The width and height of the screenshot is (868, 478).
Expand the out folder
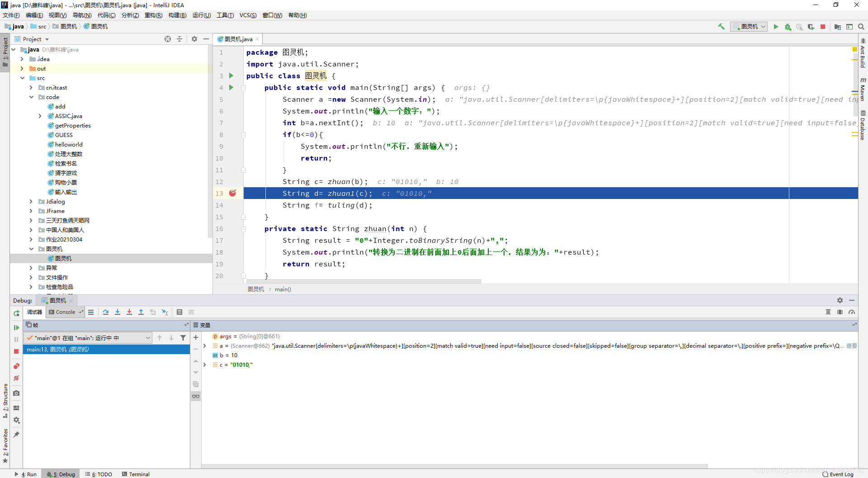coord(22,68)
